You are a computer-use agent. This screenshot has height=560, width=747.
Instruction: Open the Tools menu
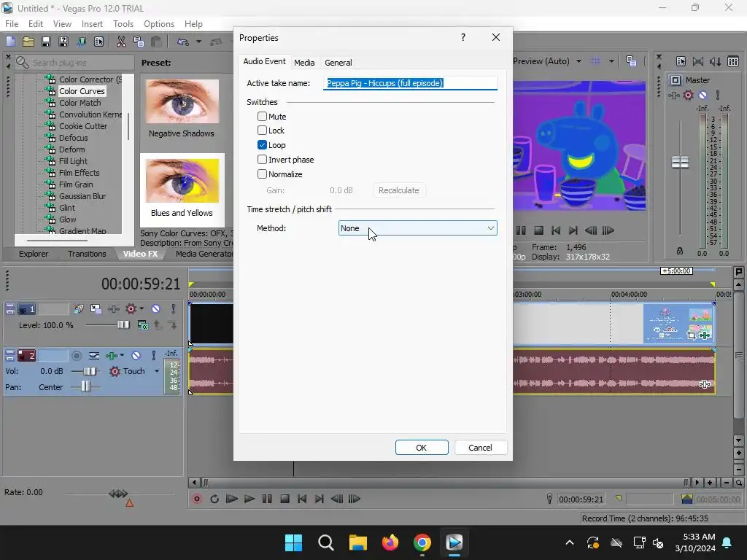pyautogui.click(x=123, y=24)
